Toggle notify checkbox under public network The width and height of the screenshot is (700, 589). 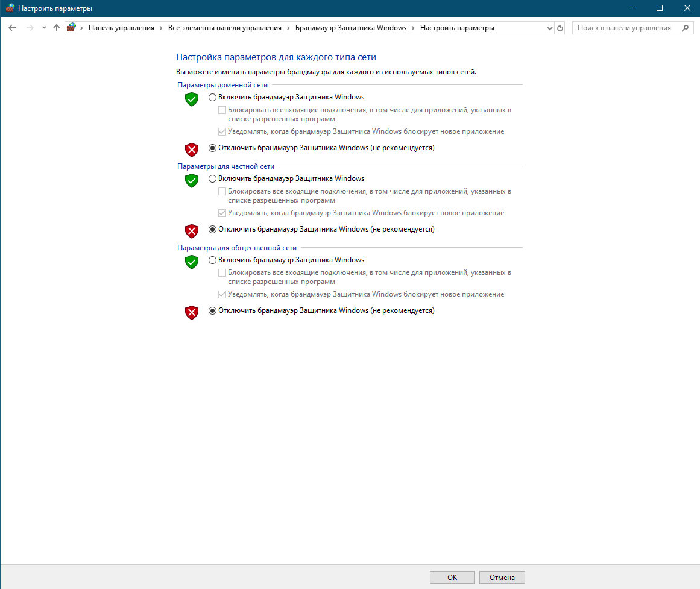(222, 294)
